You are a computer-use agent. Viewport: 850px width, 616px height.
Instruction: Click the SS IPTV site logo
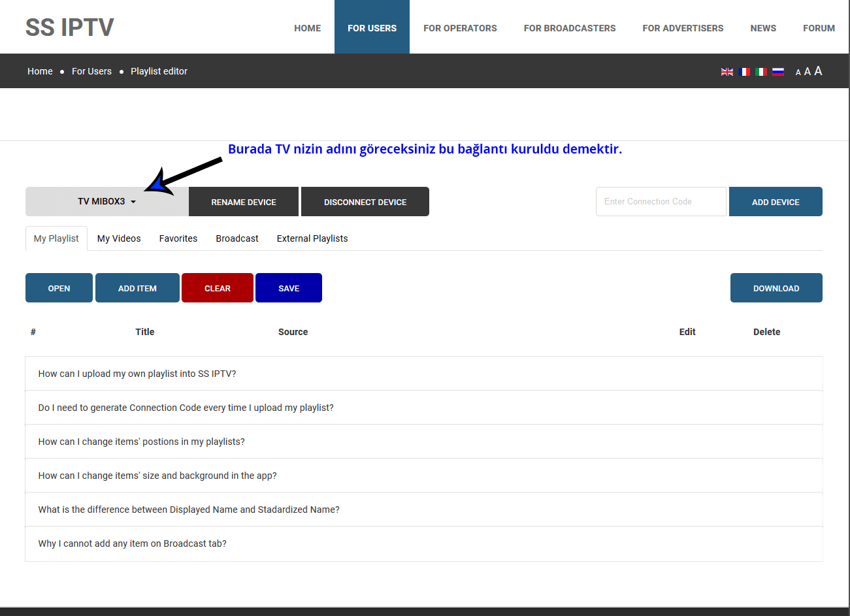coord(69,27)
